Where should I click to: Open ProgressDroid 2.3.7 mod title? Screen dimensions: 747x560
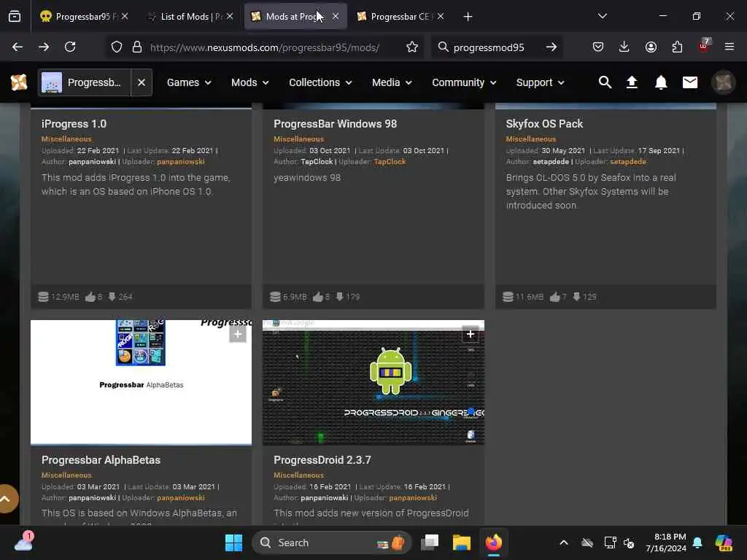[322, 460]
